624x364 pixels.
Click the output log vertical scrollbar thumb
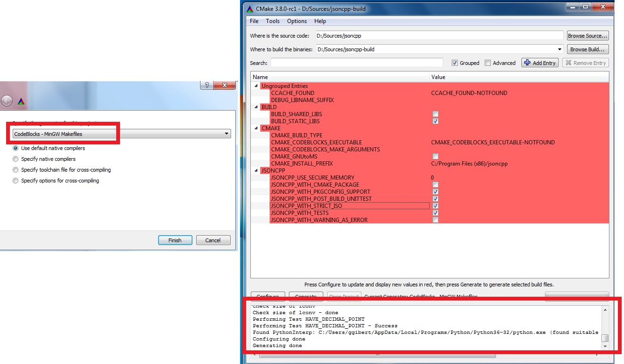605,338
